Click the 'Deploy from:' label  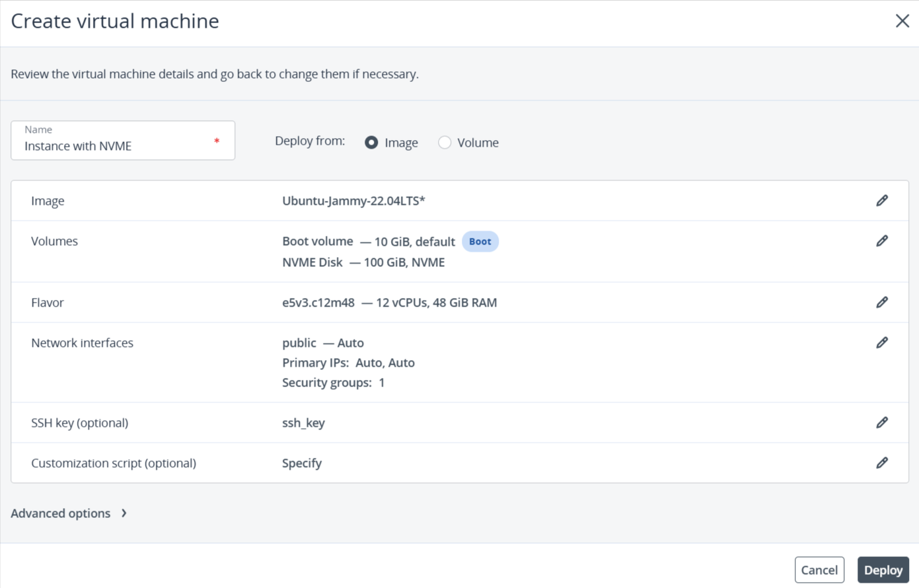point(310,141)
